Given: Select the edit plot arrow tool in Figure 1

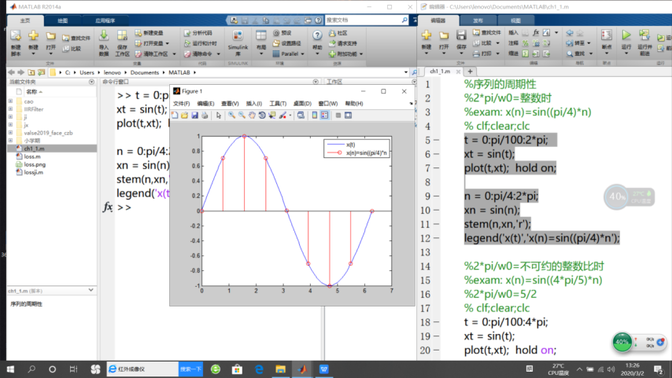Looking at the screenshot, I should [x=219, y=115].
